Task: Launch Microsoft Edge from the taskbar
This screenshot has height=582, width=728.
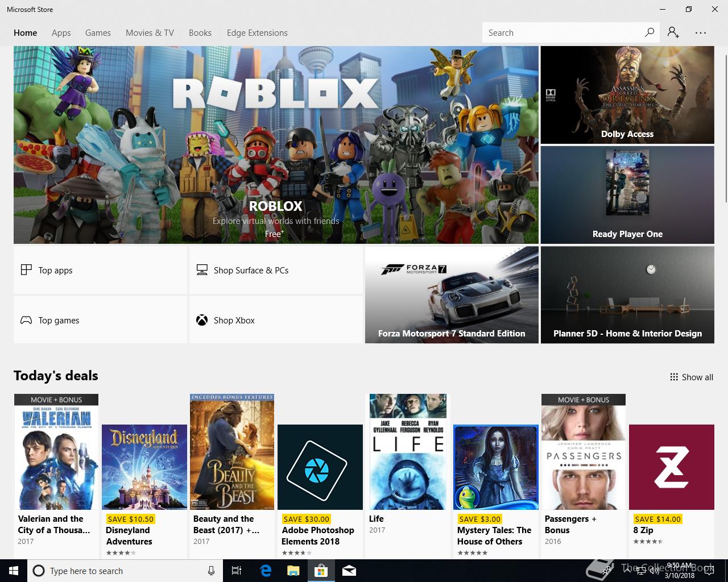Action: pos(265,571)
